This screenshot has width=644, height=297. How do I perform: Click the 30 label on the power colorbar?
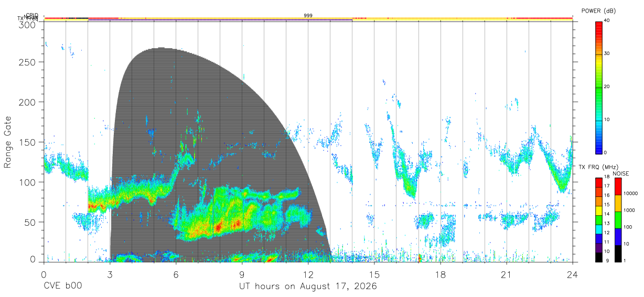607,53
